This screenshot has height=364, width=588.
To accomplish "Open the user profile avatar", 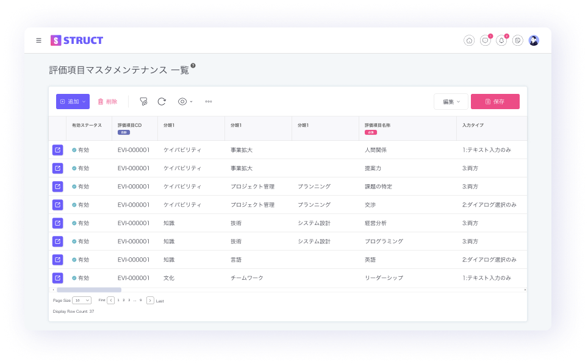I will coord(534,40).
